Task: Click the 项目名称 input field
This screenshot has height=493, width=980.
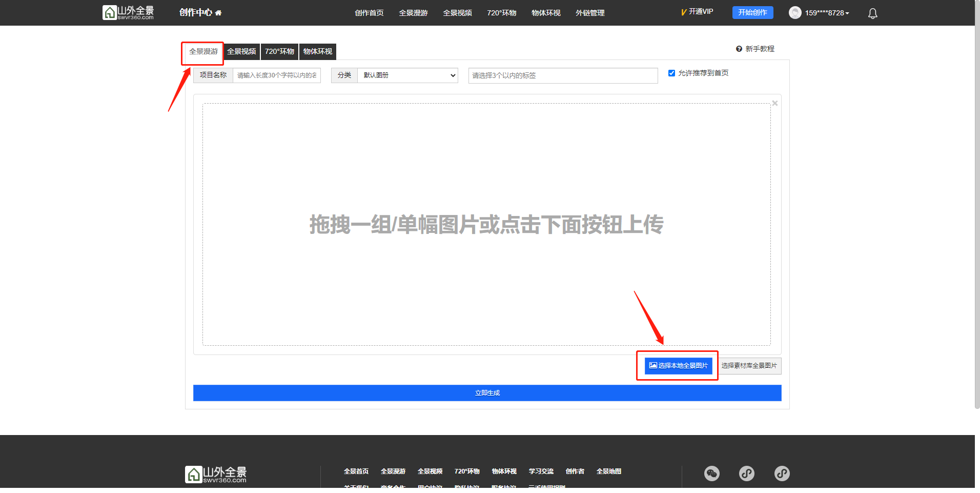Action: coord(276,75)
